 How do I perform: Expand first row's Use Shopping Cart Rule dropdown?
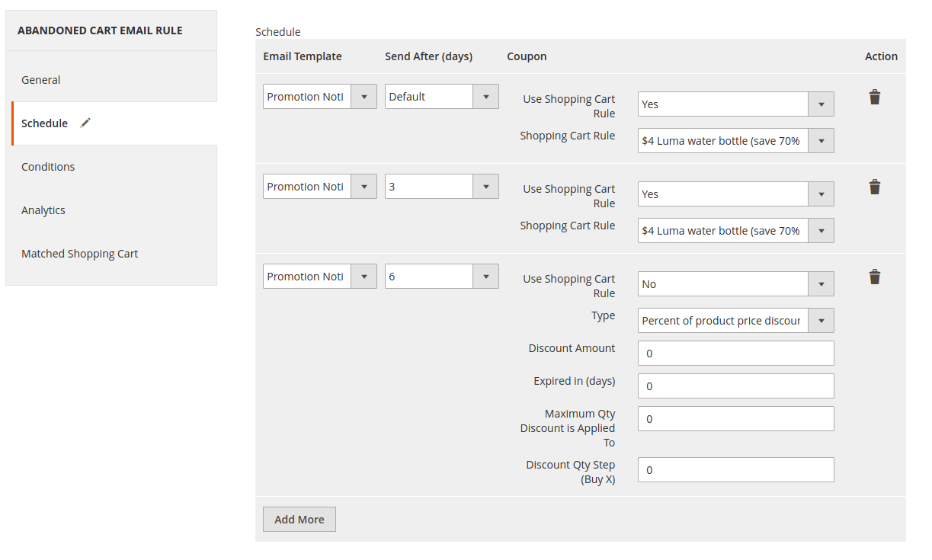click(x=735, y=104)
